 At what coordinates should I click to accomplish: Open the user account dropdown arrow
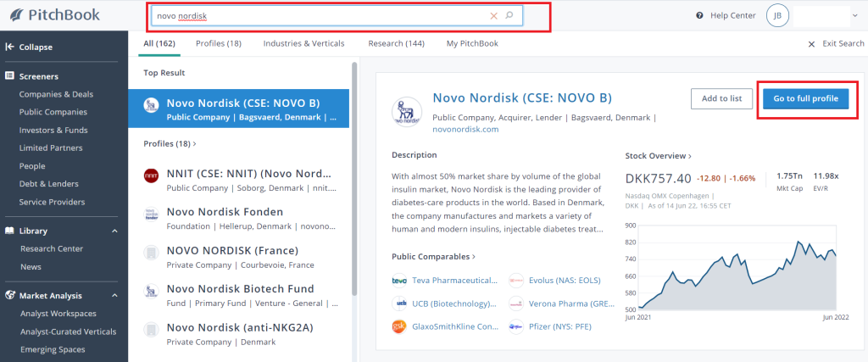(856, 16)
